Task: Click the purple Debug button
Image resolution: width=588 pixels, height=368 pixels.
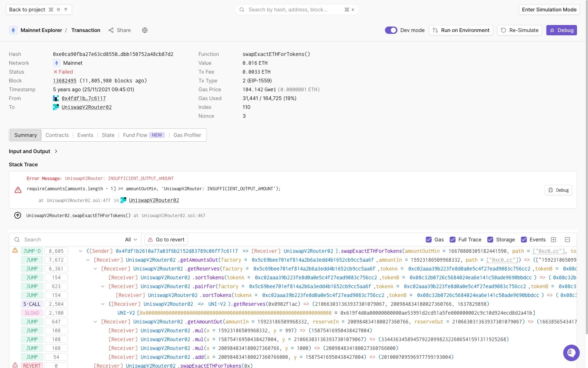Action: point(562,30)
